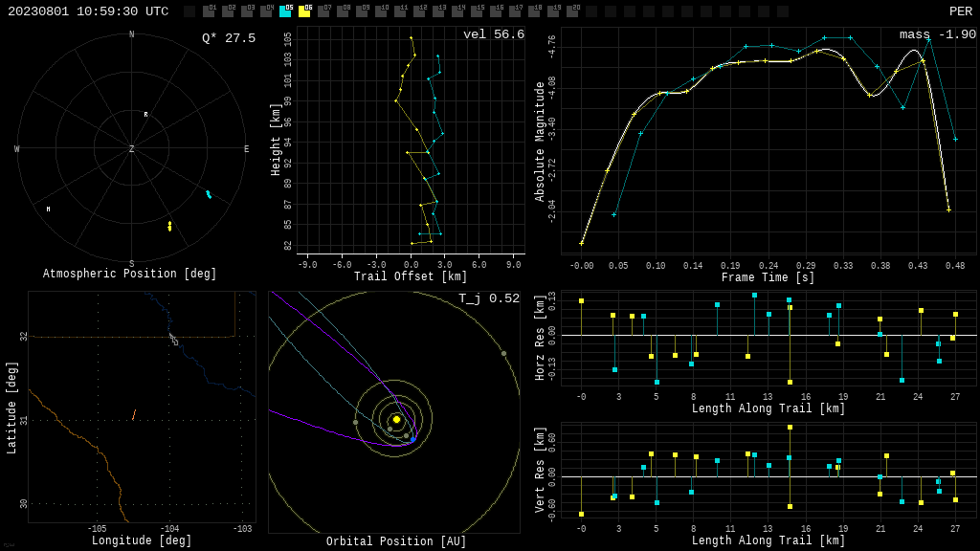Image resolution: width=980 pixels, height=551 pixels.
Task: Select station indicator square 14
Action: (457, 11)
